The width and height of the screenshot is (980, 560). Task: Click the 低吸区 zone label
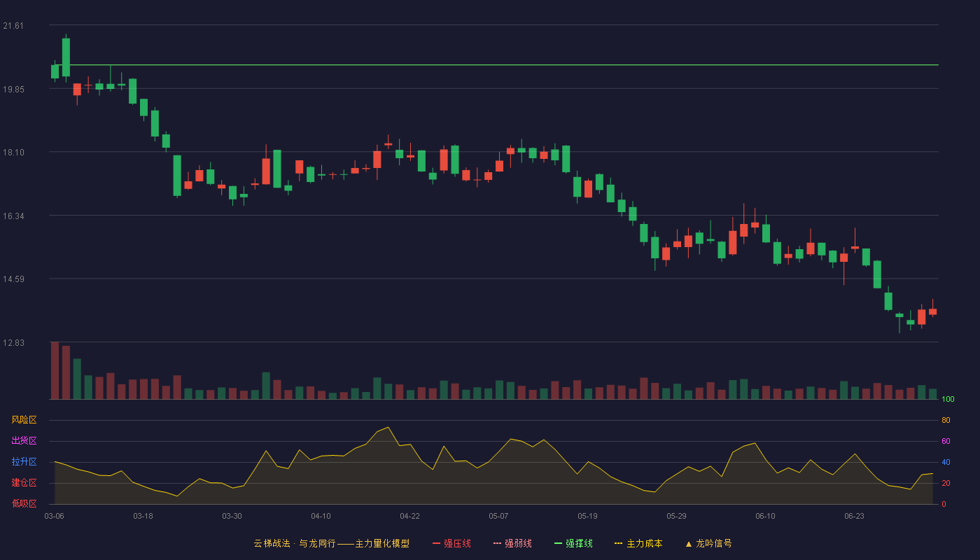click(x=24, y=504)
